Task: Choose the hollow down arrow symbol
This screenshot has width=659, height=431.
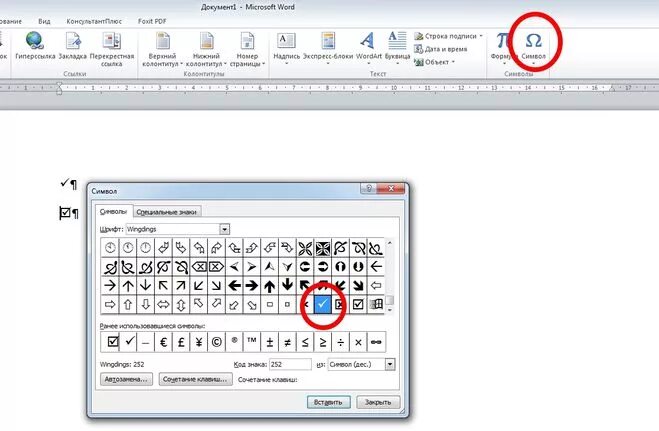Action: click(x=145, y=304)
